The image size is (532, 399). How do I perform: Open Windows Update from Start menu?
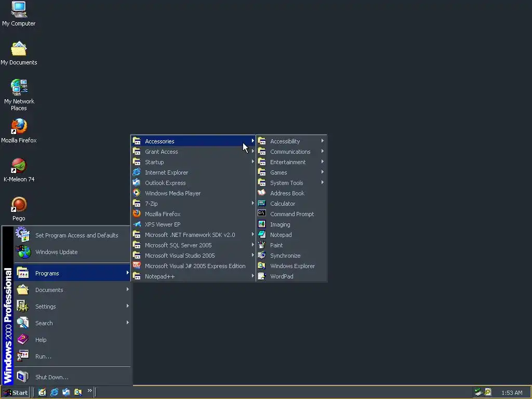coord(72,252)
